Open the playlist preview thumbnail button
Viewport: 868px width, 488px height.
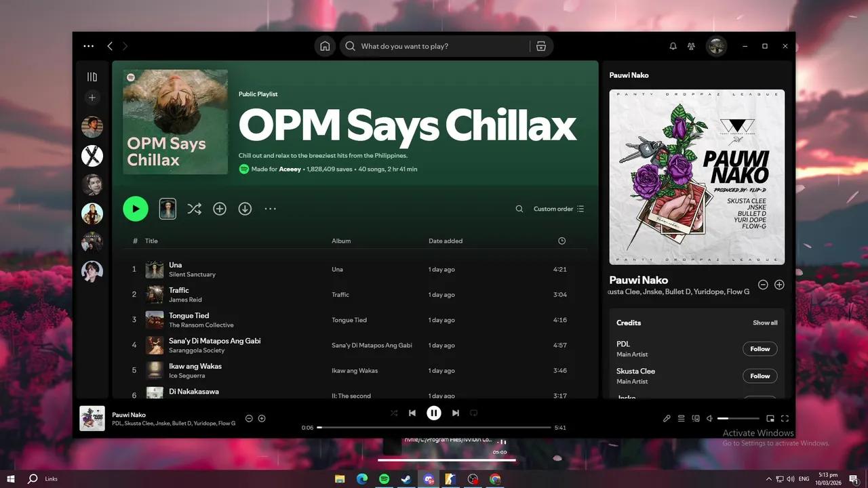(167, 209)
